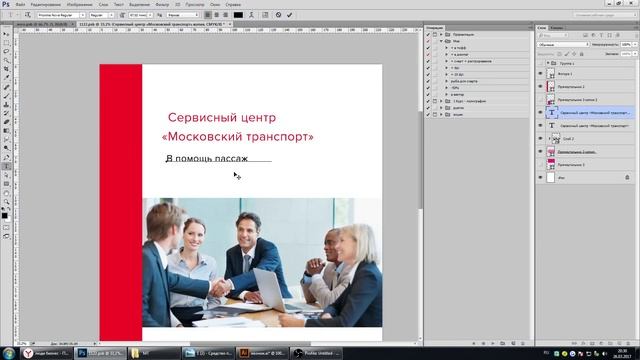640x360 pixels.
Task: Select the Healing Brush tool
Action: tap(6, 87)
